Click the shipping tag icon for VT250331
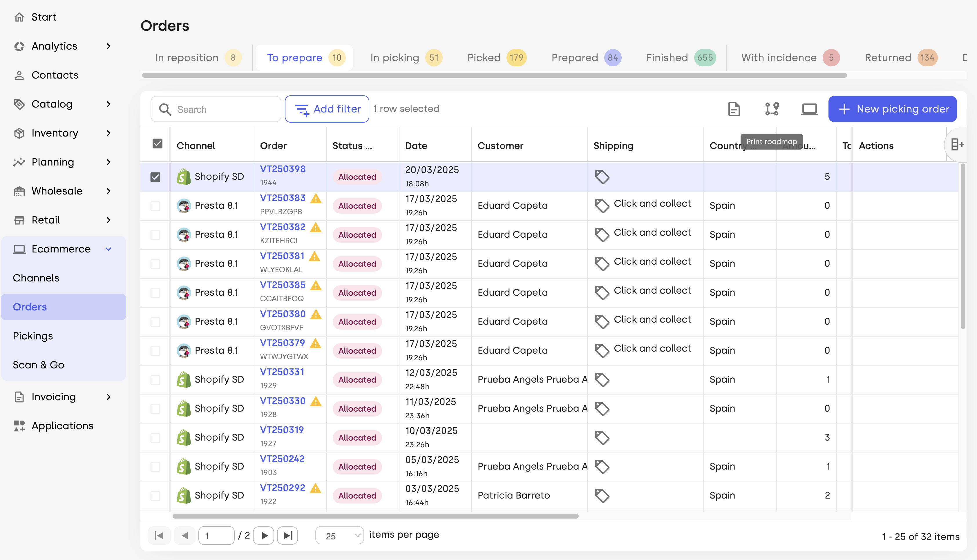This screenshot has width=977, height=560. (x=602, y=380)
